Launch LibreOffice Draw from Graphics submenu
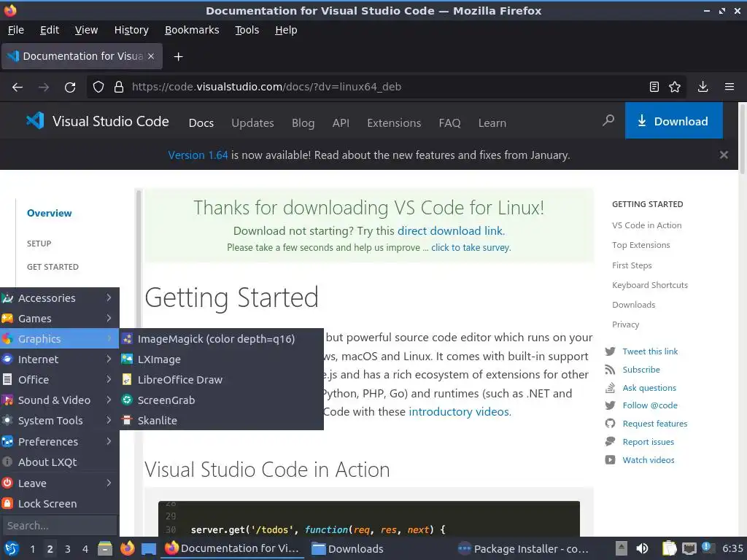 pyautogui.click(x=222, y=379)
